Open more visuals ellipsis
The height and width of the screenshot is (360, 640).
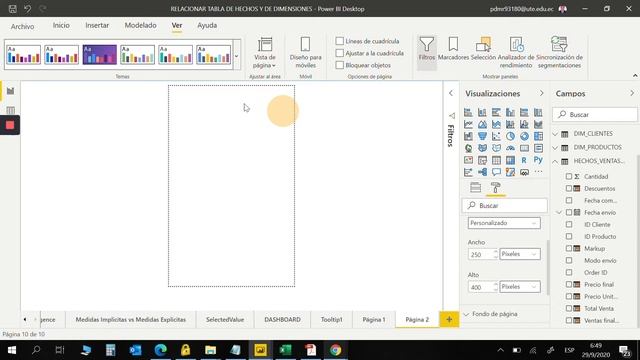(x=538, y=172)
